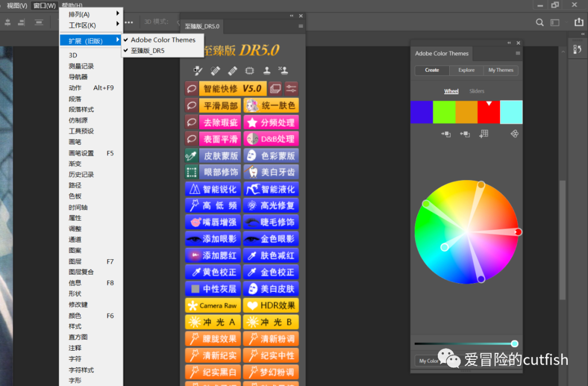Click the brightness slider handle
The height and width of the screenshot is (386, 588).
tap(514, 344)
